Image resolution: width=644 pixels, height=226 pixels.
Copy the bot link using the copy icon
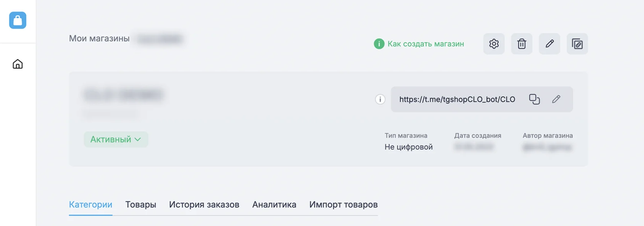click(534, 99)
